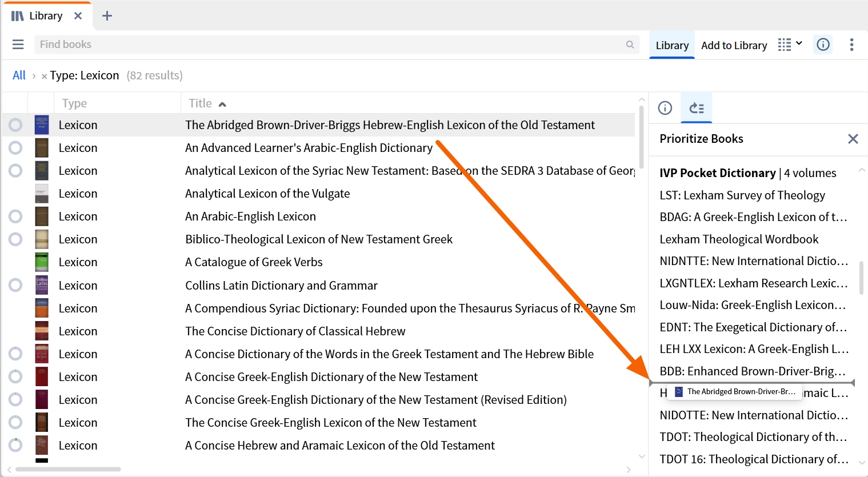This screenshot has width=868, height=477.
Task: Select TDOT: Theological Dictionary entry
Action: tap(754, 437)
